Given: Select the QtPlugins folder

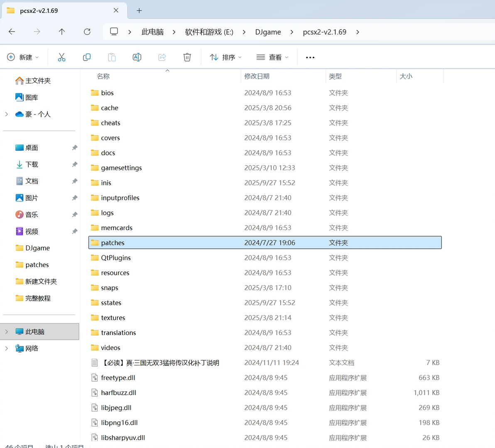Looking at the screenshot, I should 265,257.
